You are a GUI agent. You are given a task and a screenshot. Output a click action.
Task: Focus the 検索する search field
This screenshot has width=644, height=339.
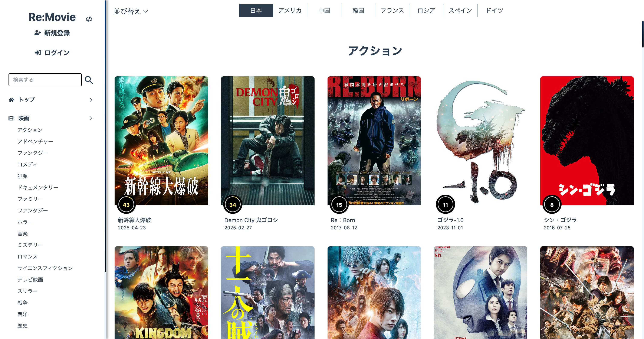(x=45, y=80)
